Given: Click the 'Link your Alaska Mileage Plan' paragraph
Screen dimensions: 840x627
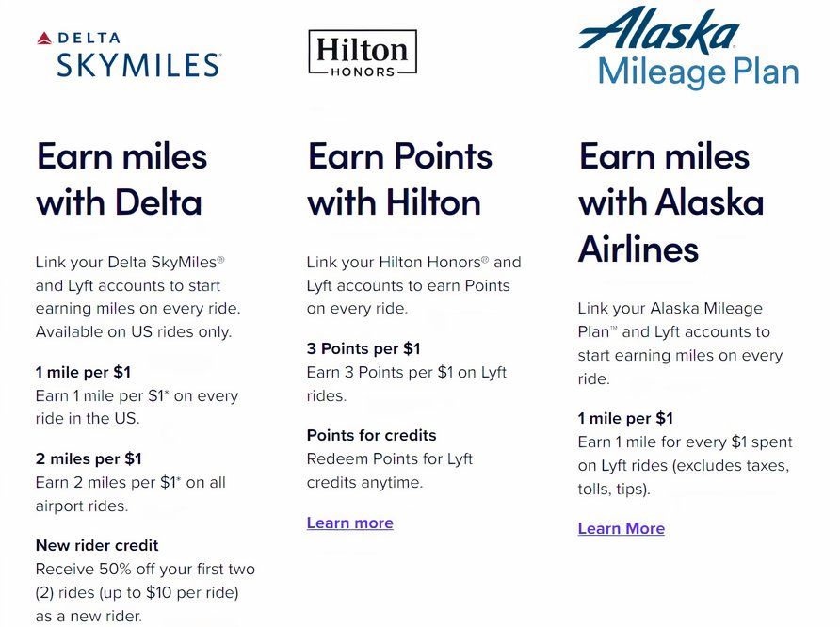Looking at the screenshot, I should [680, 344].
